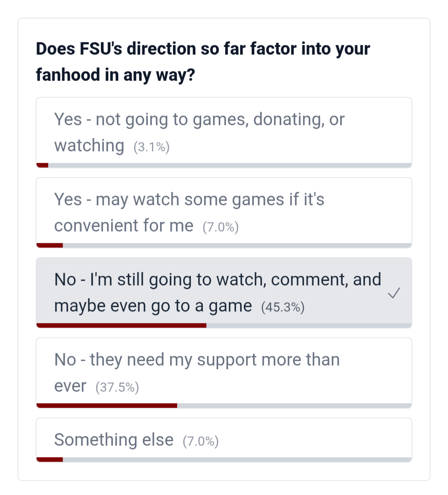Click red bar segment under 3.1% option
The height and width of the screenshot is (495, 448).
pos(42,165)
